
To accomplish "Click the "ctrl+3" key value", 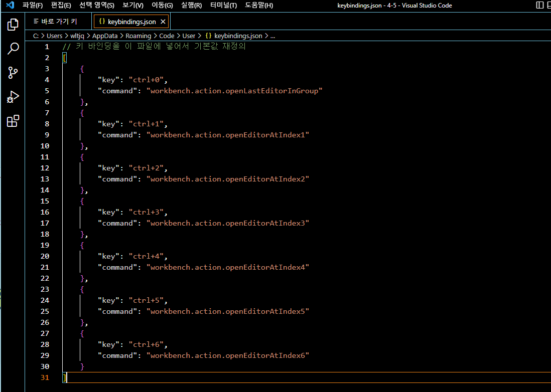I will tap(146, 212).
